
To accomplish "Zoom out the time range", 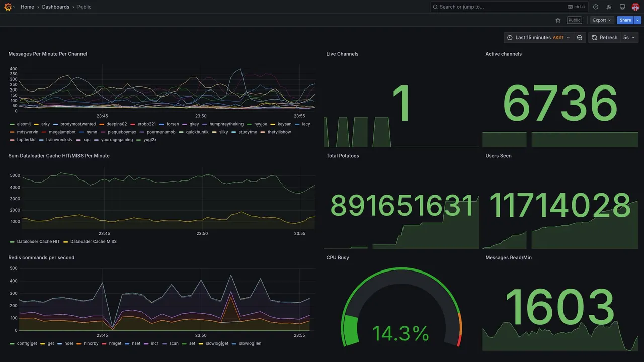I will pyautogui.click(x=580, y=38).
